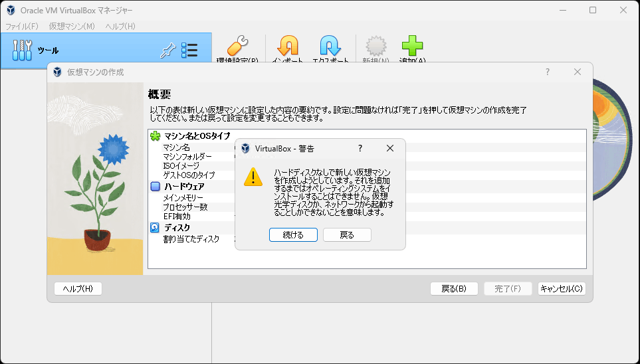Open the ヘルプ(H) menu in the menu bar
640x364 pixels.
pos(120,26)
